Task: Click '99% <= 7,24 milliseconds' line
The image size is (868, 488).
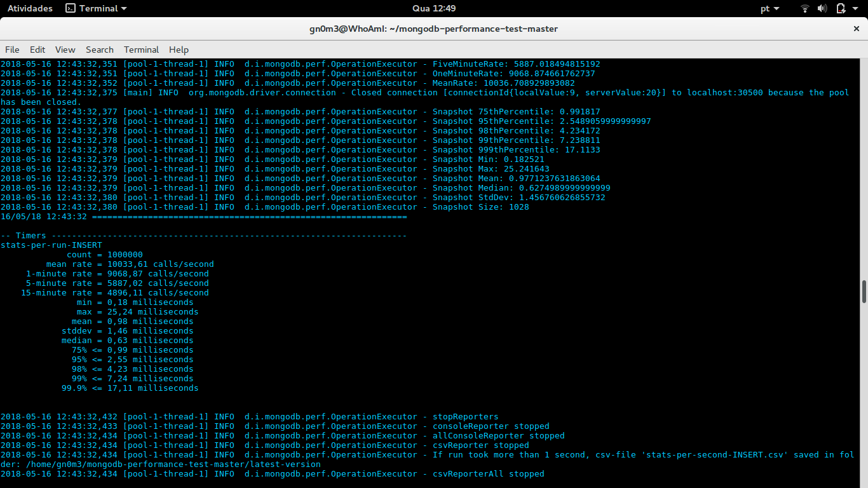Action: tap(133, 379)
